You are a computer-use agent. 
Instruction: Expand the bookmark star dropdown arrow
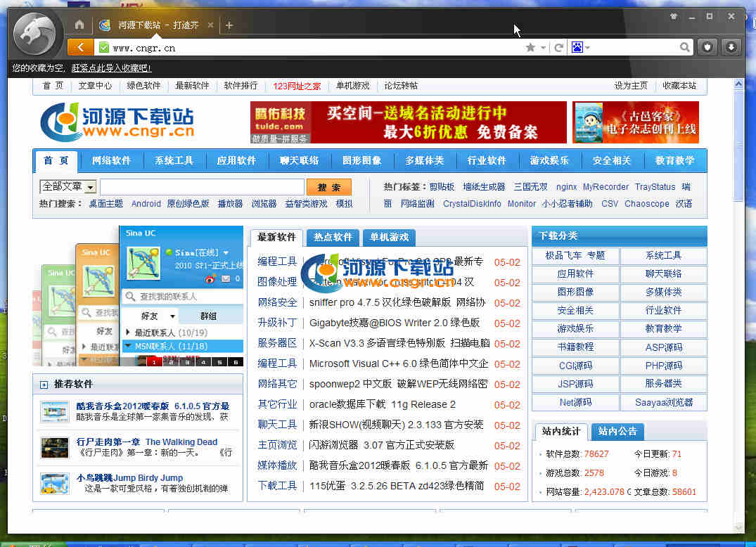click(x=543, y=48)
